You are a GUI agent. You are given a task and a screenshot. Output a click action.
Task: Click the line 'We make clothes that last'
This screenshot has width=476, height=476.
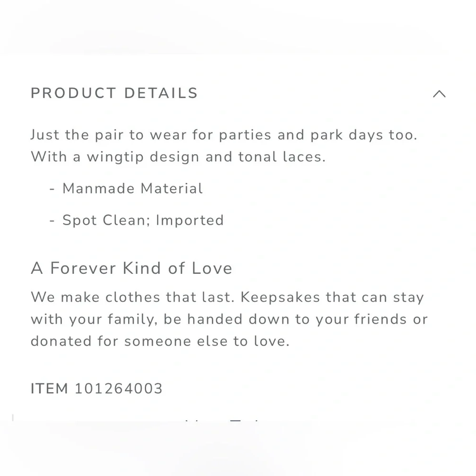tap(228, 297)
